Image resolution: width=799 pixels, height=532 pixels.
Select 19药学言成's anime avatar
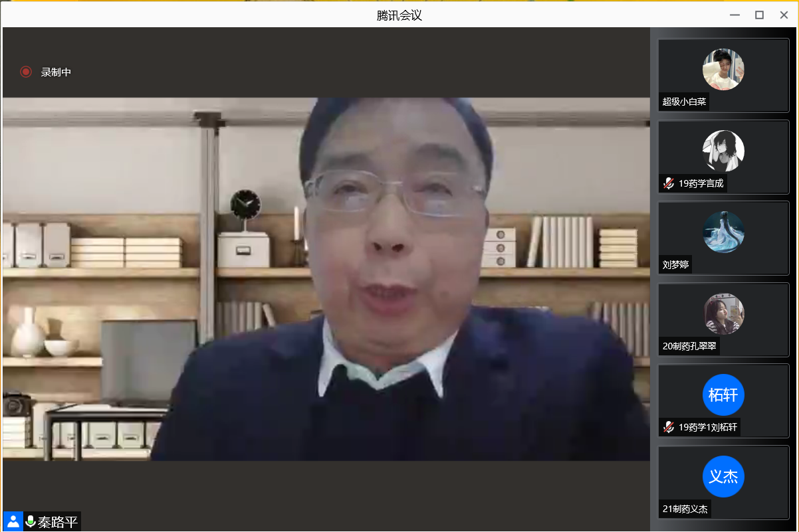tap(723, 151)
